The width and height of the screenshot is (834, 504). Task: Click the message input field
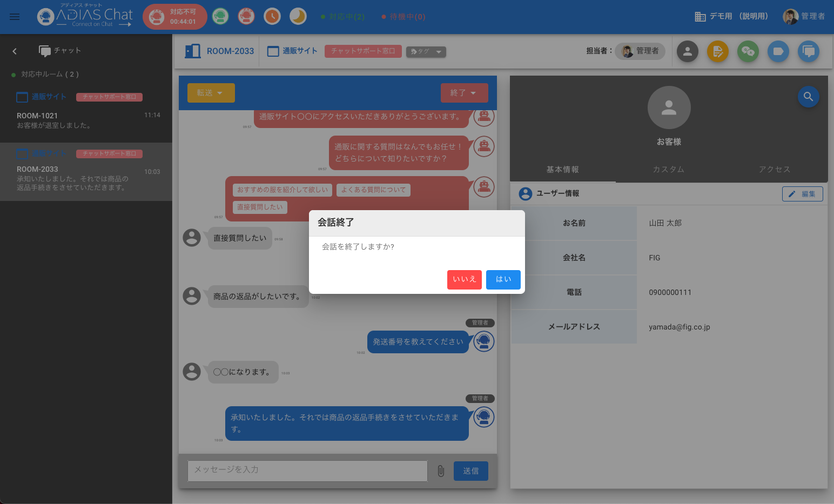pos(307,471)
